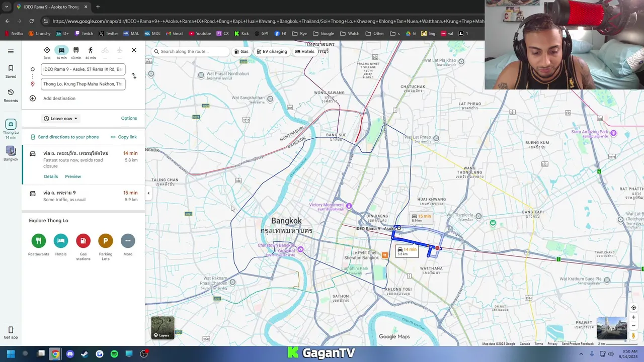Open Spotify from taskbar
This screenshot has height=362, width=644.
click(x=114, y=354)
